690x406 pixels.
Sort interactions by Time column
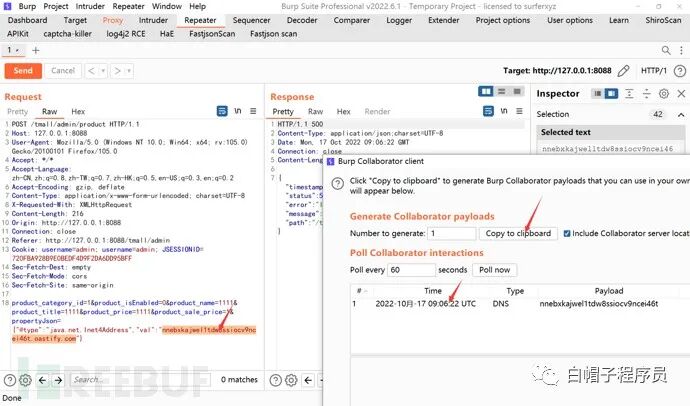tap(433, 291)
